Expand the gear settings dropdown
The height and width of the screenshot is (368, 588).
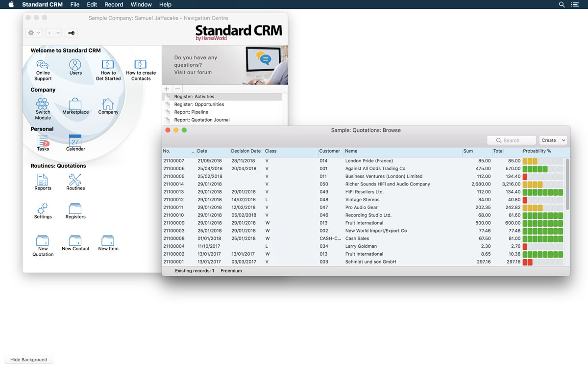(x=34, y=33)
